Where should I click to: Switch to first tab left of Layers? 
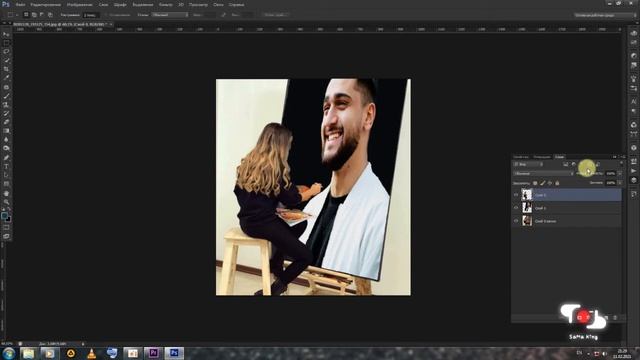542,157
